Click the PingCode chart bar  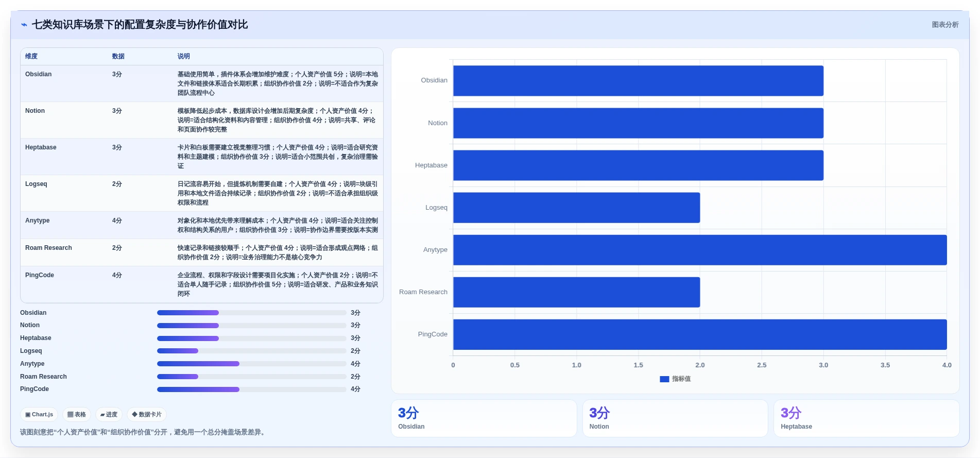point(700,334)
